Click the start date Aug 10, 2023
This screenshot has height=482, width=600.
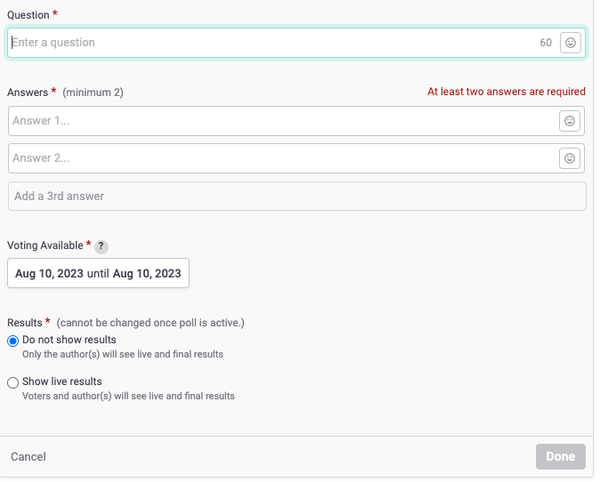pos(49,274)
